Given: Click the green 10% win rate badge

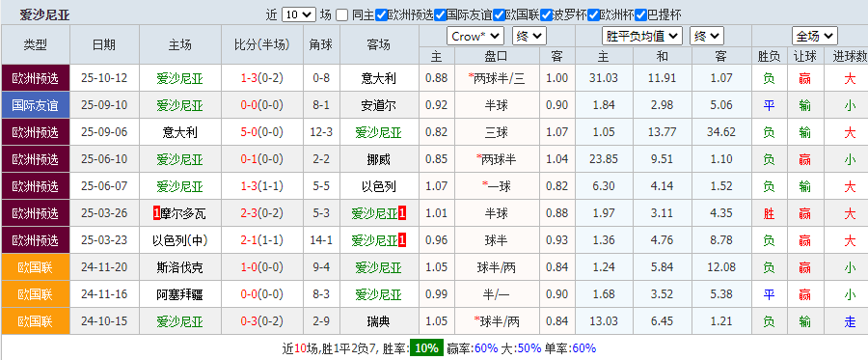Looking at the screenshot, I should [x=426, y=348].
